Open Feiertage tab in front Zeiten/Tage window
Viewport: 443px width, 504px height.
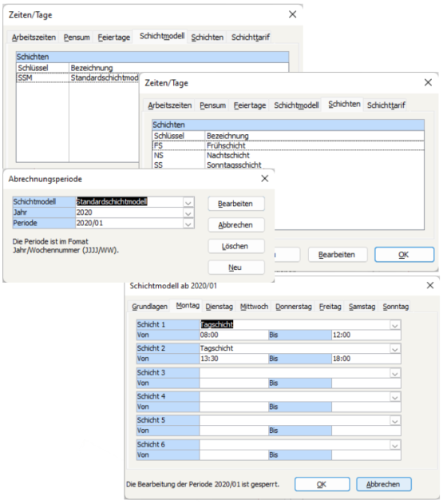tap(250, 105)
